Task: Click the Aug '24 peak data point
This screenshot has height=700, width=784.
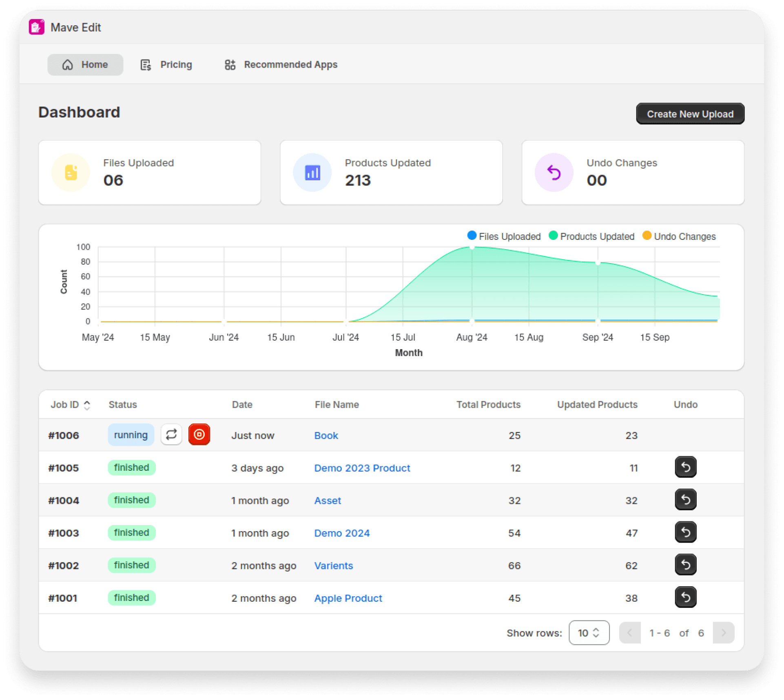Action: click(x=472, y=247)
